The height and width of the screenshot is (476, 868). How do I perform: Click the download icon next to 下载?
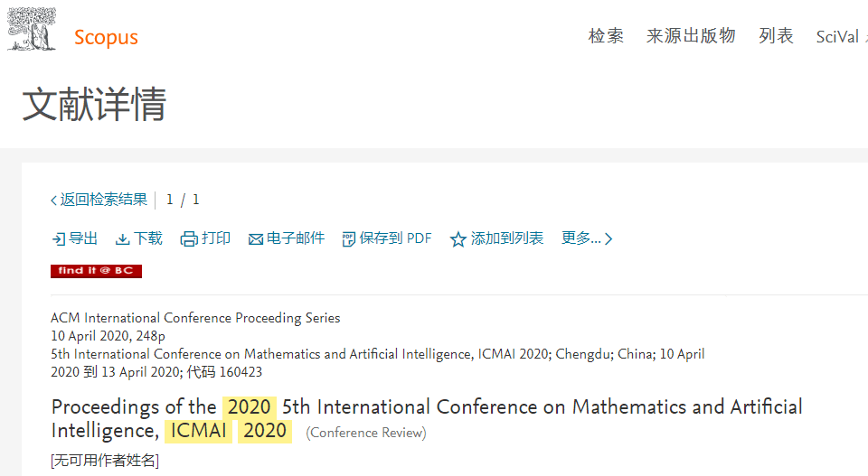[x=122, y=238]
